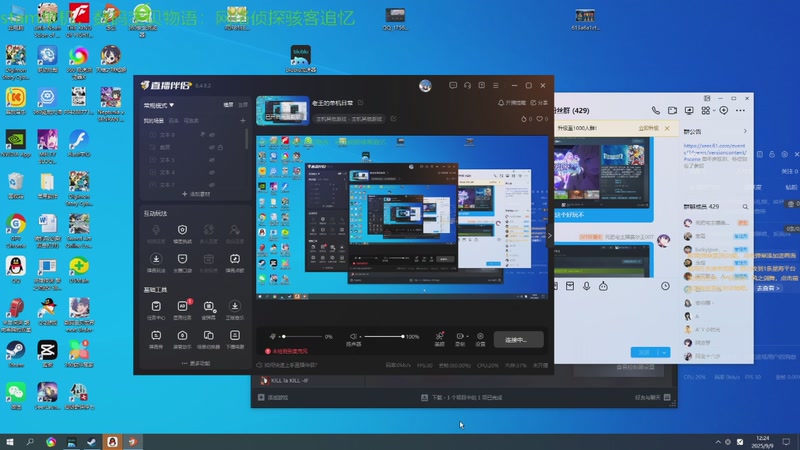The width and height of the screenshot is (800, 450).
Task: Open the 任务中心 task center tool
Action: [156, 310]
